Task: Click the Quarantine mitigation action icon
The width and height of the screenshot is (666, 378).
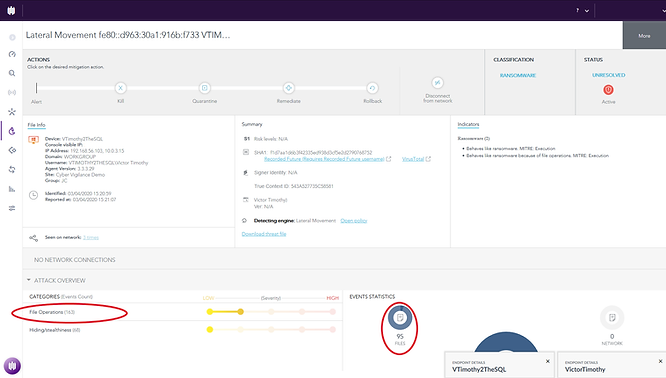Action: coord(205,88)
